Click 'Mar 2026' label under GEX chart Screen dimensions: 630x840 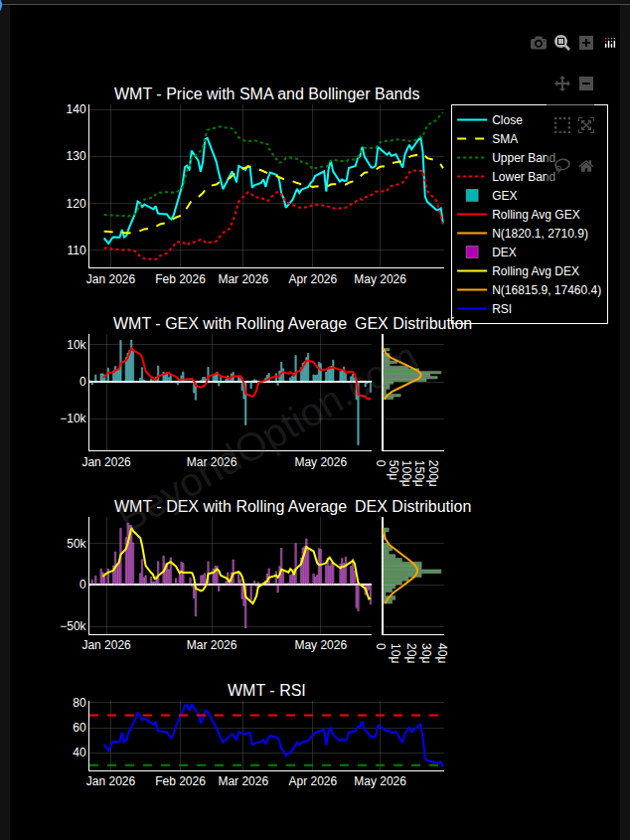[212, 462]
